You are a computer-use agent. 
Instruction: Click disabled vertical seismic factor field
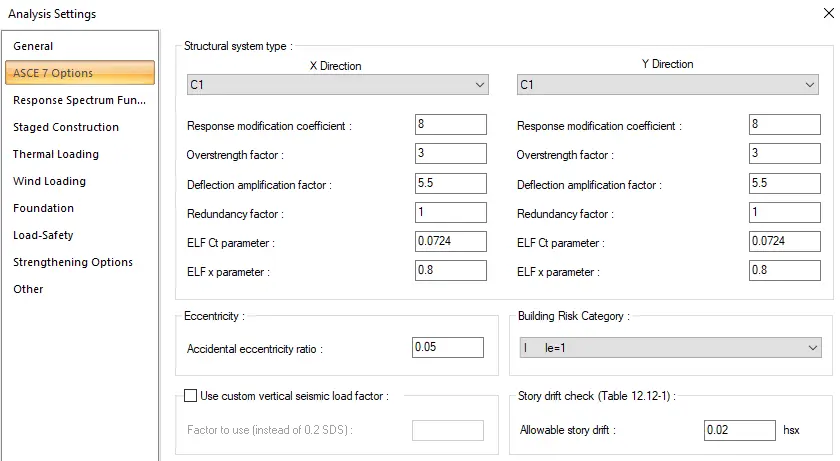(x=448, y=430)
